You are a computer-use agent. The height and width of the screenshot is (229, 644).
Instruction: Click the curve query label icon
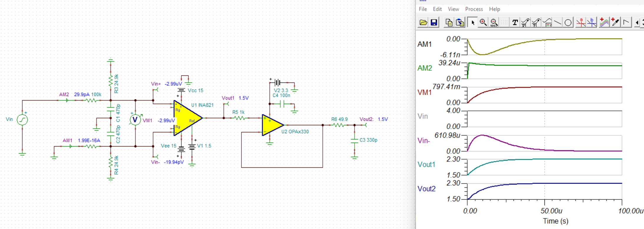[536, 22]
